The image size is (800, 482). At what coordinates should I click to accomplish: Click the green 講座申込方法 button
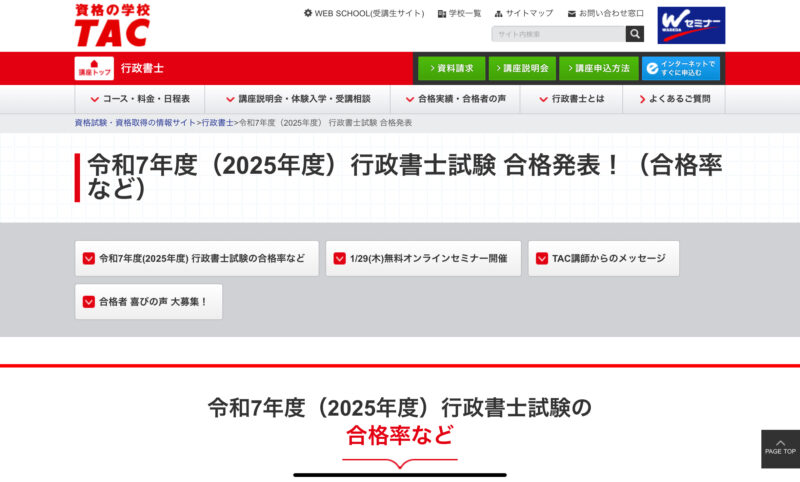[x=598, y=68]
